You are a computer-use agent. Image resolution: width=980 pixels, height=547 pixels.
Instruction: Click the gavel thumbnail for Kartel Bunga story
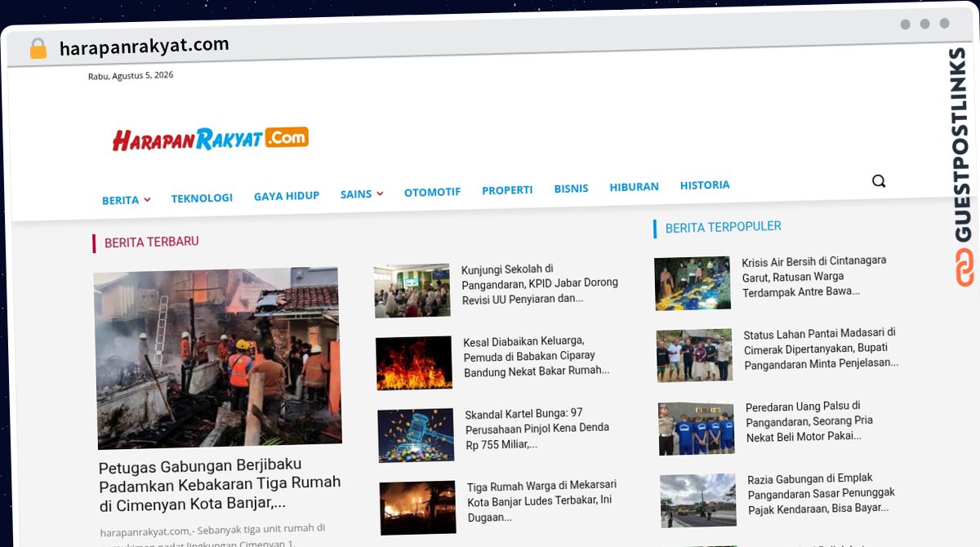pos(416,436)
